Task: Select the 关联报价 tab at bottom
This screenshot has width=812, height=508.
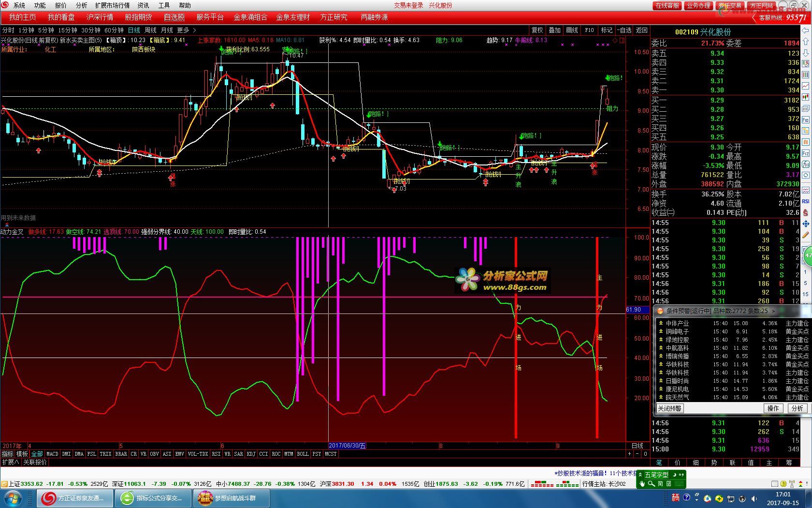Action: pyautogui.click(x=35, y=463)
